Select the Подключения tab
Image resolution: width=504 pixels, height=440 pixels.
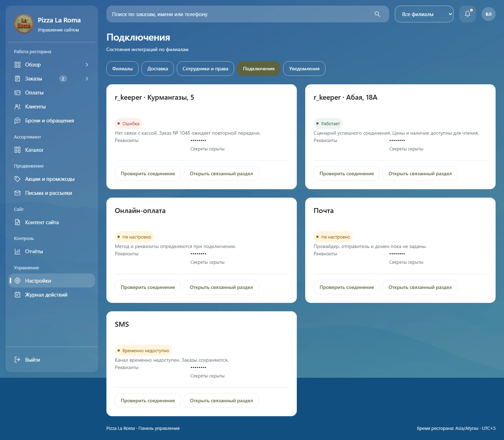point(259,69)
